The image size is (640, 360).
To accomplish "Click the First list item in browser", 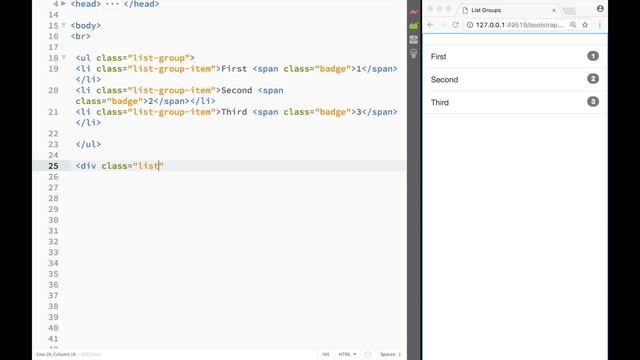I will [x=515, y=57].
